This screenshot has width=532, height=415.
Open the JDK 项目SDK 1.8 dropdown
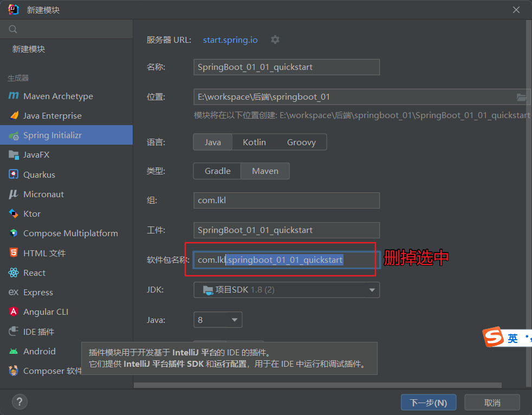point(287,290)
